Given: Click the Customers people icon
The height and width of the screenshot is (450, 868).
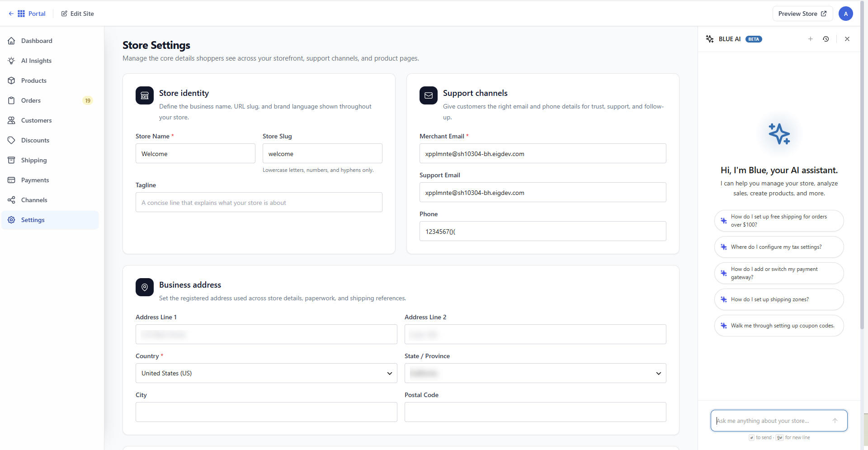Looking at the screenshot, I should coord(12,120).
